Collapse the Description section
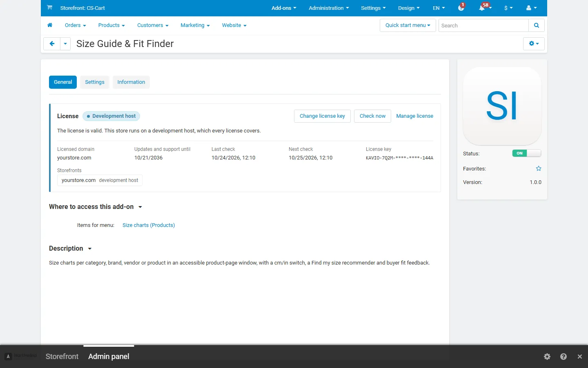This screenshot has height=368, width=588. [70, 249]
